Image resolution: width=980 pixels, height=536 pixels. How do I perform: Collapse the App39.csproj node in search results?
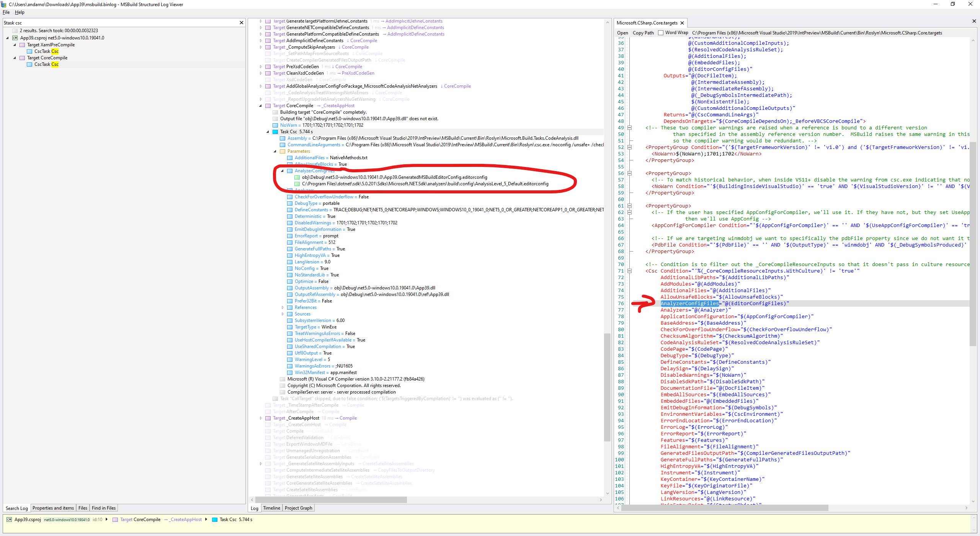[7, 38]
